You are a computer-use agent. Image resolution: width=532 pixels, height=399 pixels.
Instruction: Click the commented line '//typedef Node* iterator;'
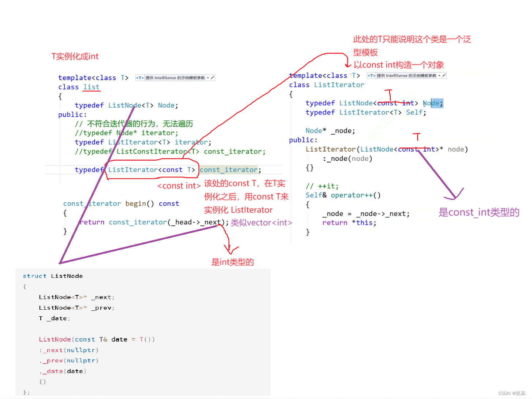coord(126,133)
